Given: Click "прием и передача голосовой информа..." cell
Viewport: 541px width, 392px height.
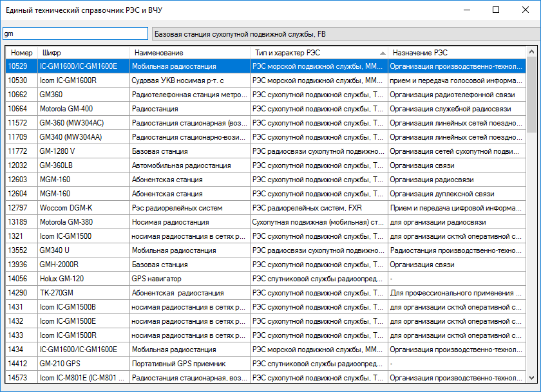Looking at the screenshot, I should point(457,80).
